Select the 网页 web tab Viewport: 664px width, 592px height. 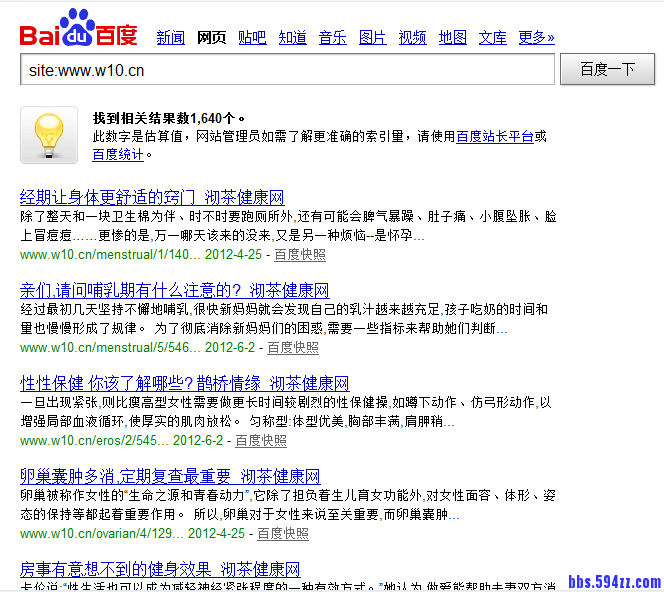click(211, 38)
